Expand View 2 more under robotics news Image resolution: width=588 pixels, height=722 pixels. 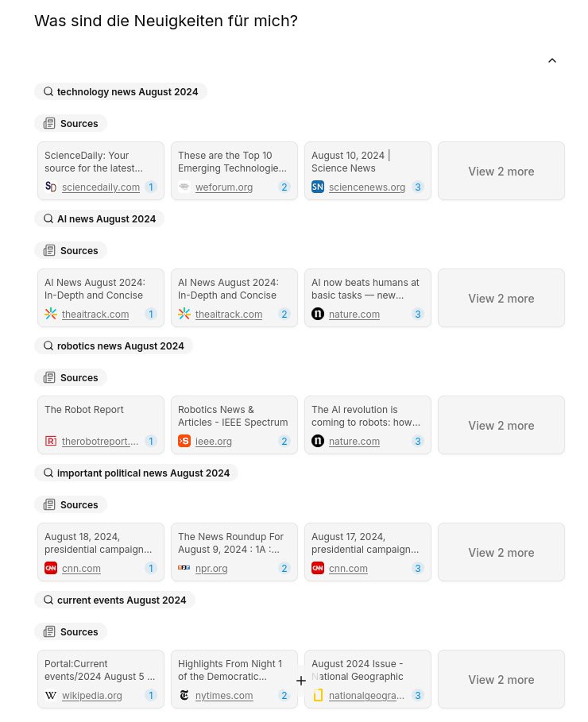(501, 425)
